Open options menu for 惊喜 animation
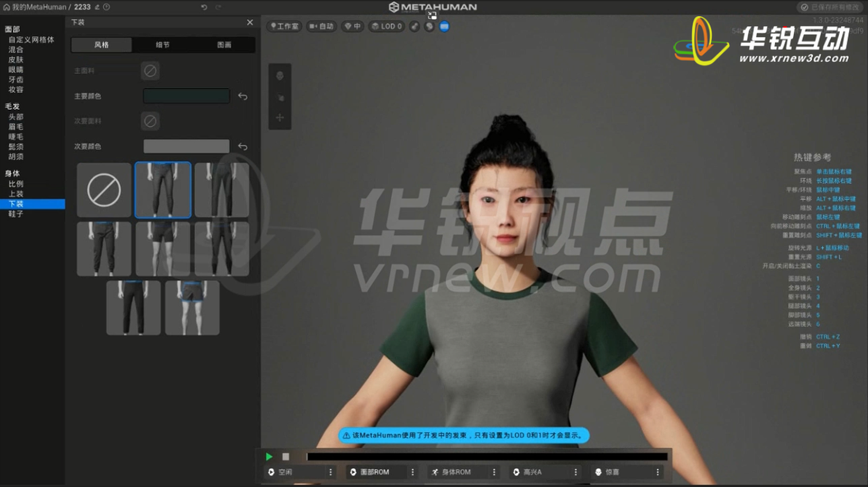The image size is (868, 487). pyautogui.click(x=658, y=472)
